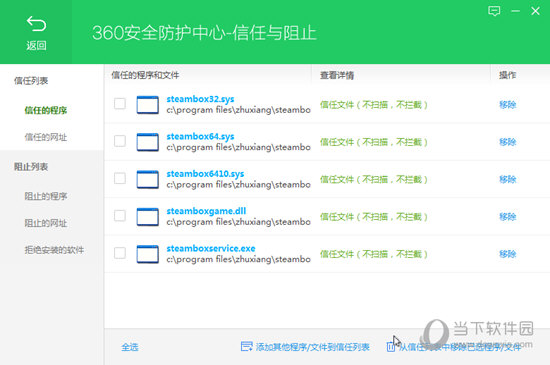Switch to 信任的网址
The height and width of the screenshot is (365, 550).
point(46,137)
